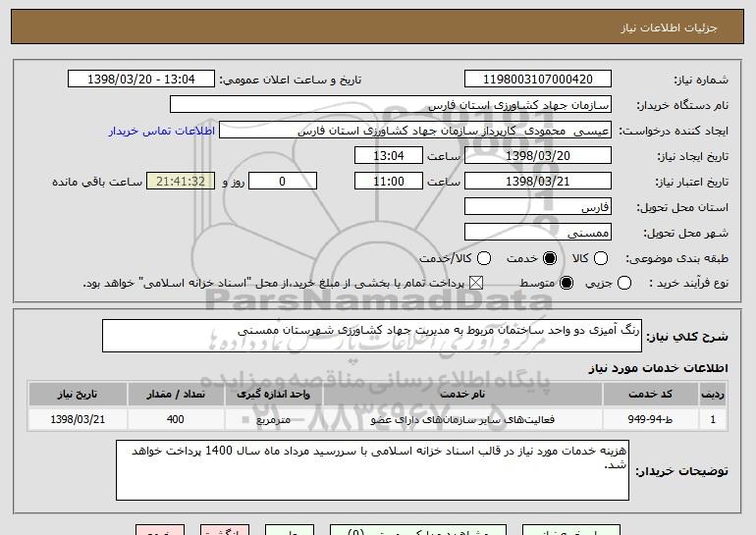The height and width of the screenshot is (535, 756).
Task: Click the تعداد / مقدار column header
Action: coord(176,395)
